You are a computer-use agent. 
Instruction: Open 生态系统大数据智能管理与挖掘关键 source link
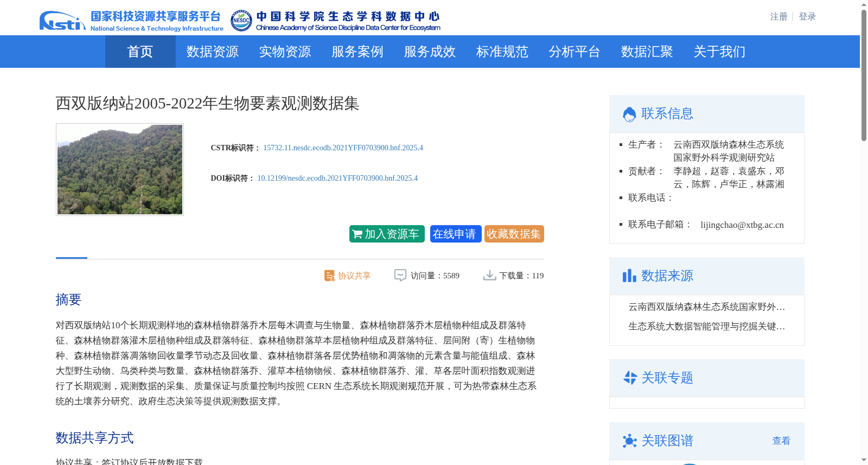pyautogui.click(x=707, y=327)
